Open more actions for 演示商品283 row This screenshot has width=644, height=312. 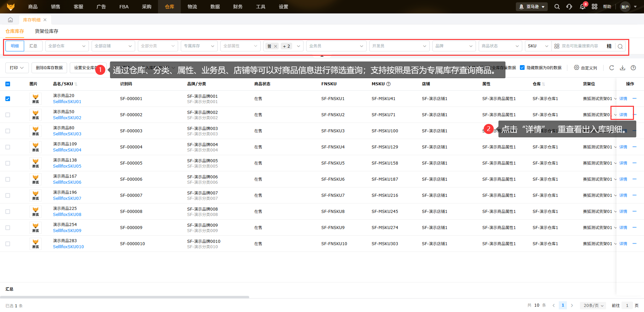634,243
